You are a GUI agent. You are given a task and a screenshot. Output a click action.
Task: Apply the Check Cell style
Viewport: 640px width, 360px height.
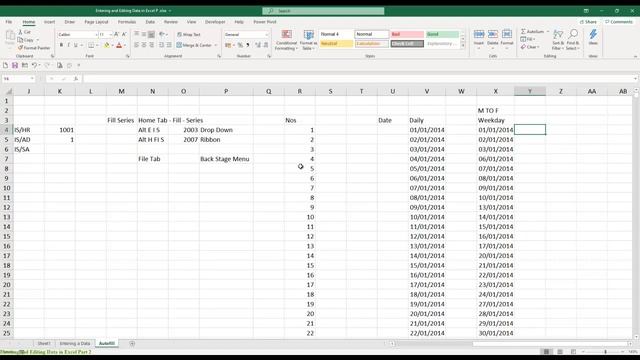point(407,44)
